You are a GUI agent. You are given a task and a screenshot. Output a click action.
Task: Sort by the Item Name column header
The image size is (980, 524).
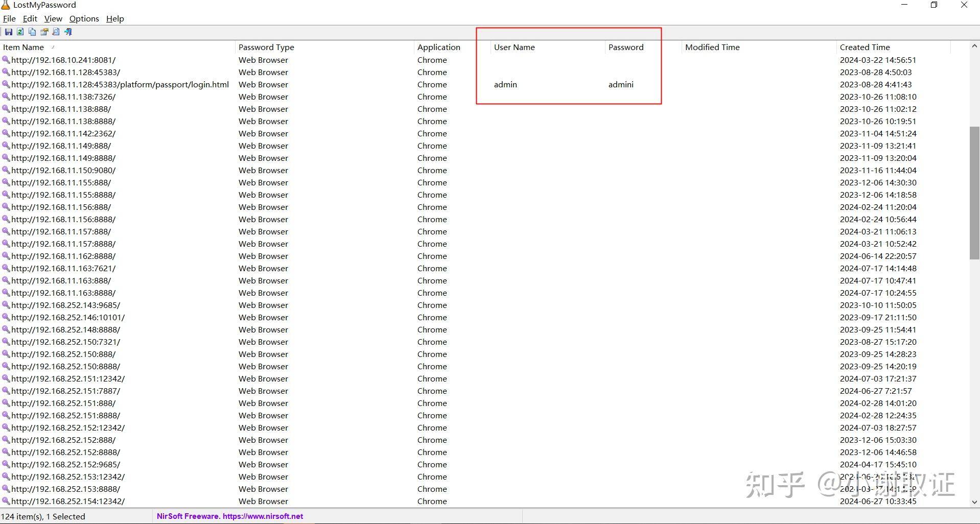[118, 47]
